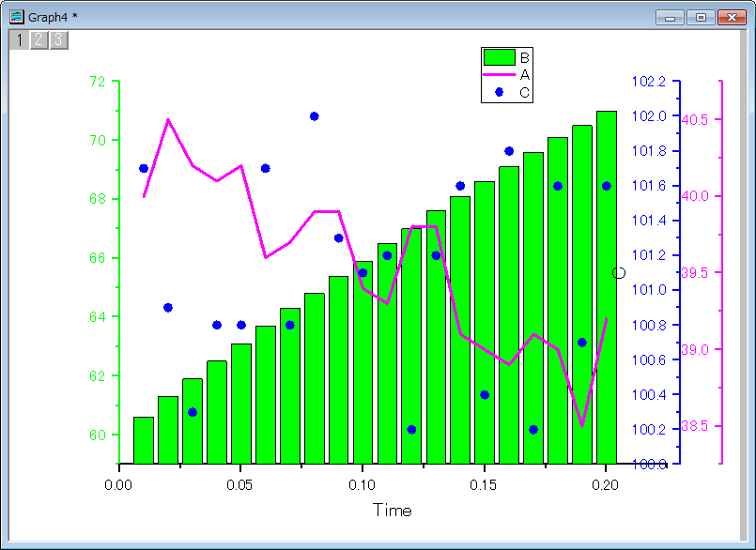This screenshot has height=550, width=756.
Task: Click magenta axis label 40.5
Action: [x=695, y=119]
